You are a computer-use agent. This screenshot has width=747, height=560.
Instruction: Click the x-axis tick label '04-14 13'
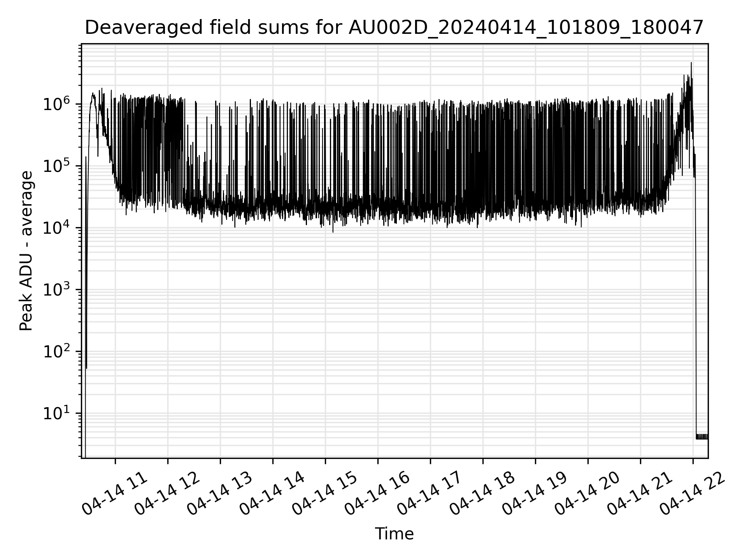point(220,493)
